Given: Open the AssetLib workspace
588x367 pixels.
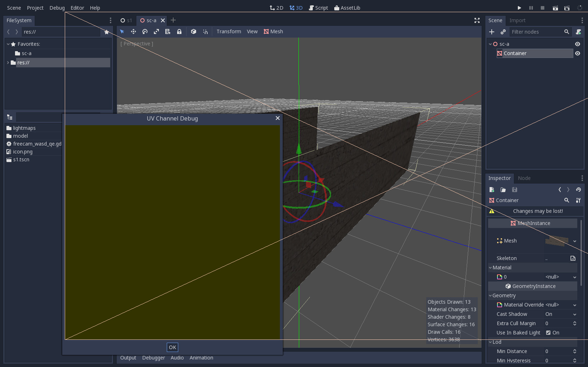Looking at the screenshot, I should pyautogui.click(x=347, y=8).
